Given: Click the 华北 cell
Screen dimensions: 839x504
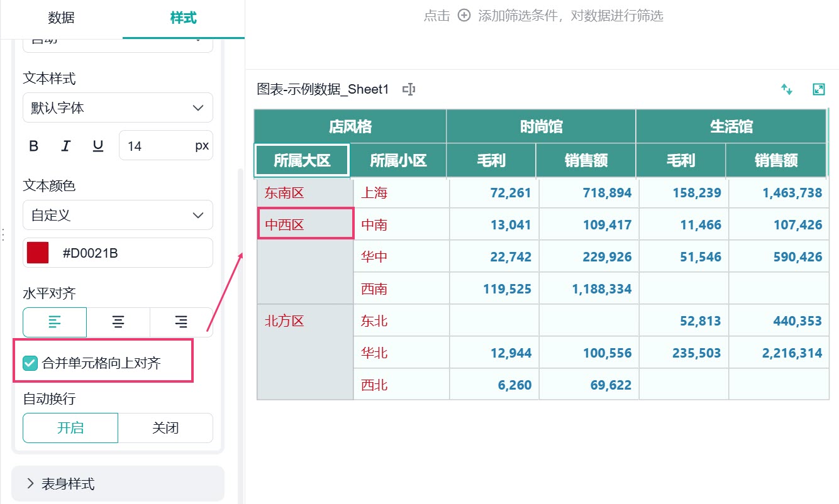Looking at the screenshot, I should coord(401,353).
